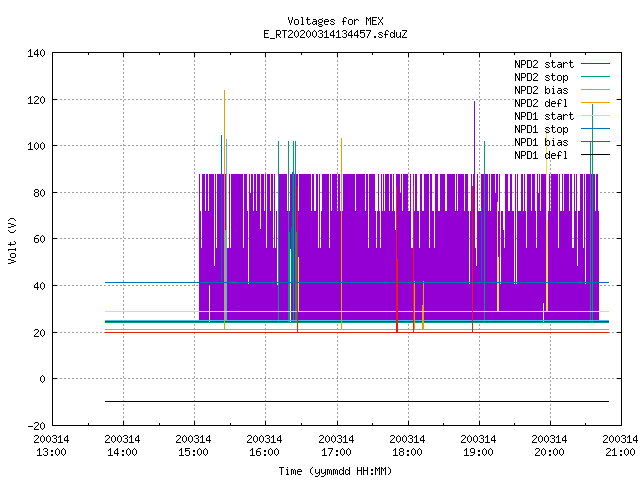The width and height of the screenshot is (640, 480).
Task: Click the blue NPD1 stop legend line
Action: click(596, 129)
